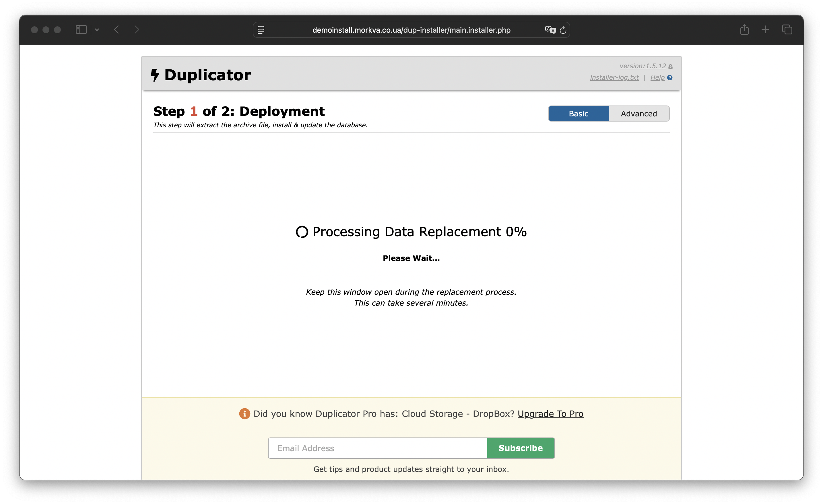The width and height of the screenshot is (823, 504).
Task: Reload the page with the refresh icon
Action: 563,30
